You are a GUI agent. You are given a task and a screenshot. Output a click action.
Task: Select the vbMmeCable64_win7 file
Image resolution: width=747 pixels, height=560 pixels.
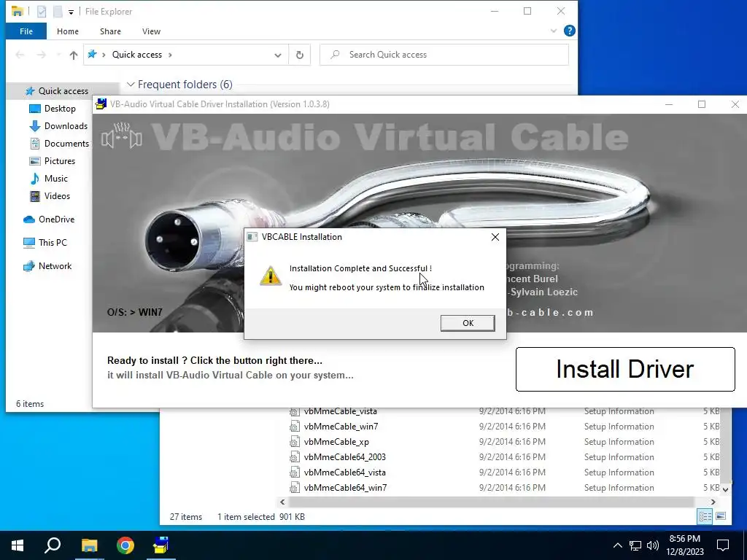pos(345,488)
